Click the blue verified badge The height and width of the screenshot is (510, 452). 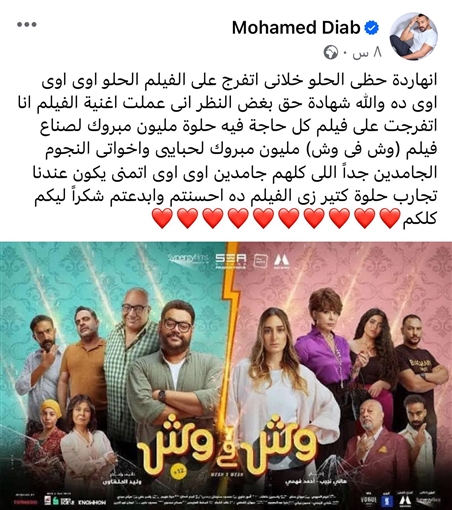[x=371, y=28]
